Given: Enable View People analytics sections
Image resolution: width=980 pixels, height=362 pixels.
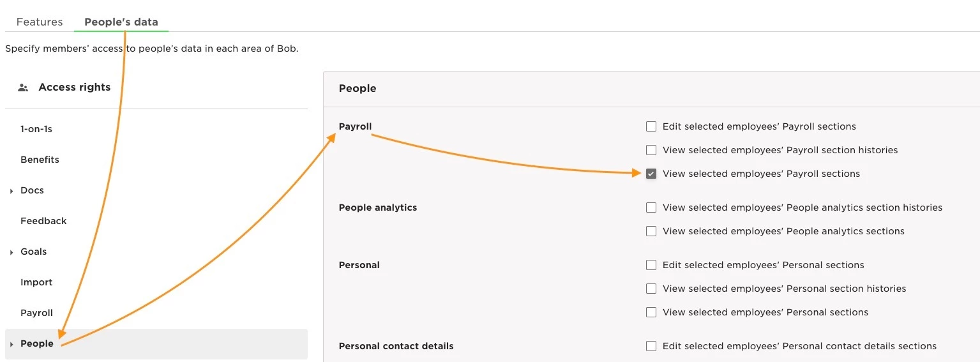Looking at the screenshot, I should (651, 231).
